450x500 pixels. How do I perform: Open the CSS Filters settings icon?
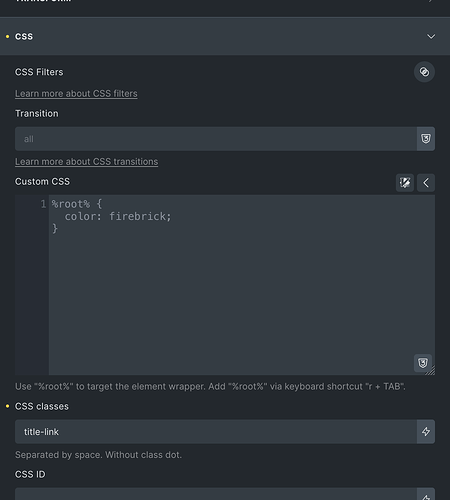click(x=424, y=72)
